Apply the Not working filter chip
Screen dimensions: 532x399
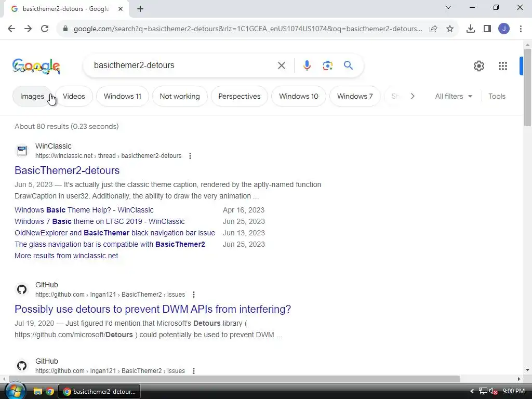[180, 96]
